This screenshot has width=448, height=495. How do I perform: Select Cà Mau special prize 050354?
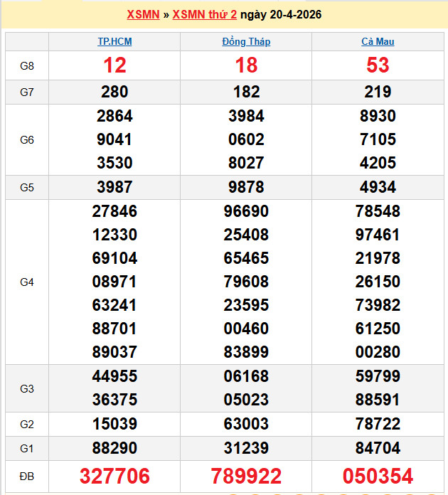(378, 476)
